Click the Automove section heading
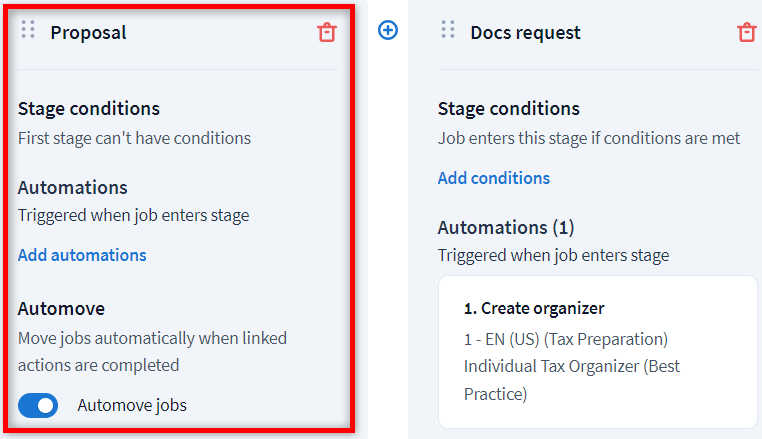The image size is (762, 439). point(61,309)
